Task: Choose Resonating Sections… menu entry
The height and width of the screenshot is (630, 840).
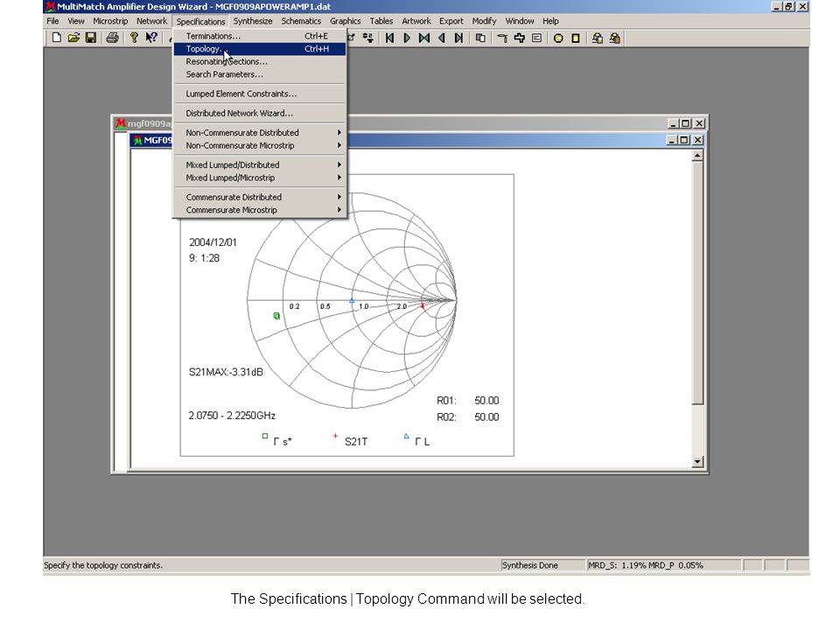Action: 260,61
